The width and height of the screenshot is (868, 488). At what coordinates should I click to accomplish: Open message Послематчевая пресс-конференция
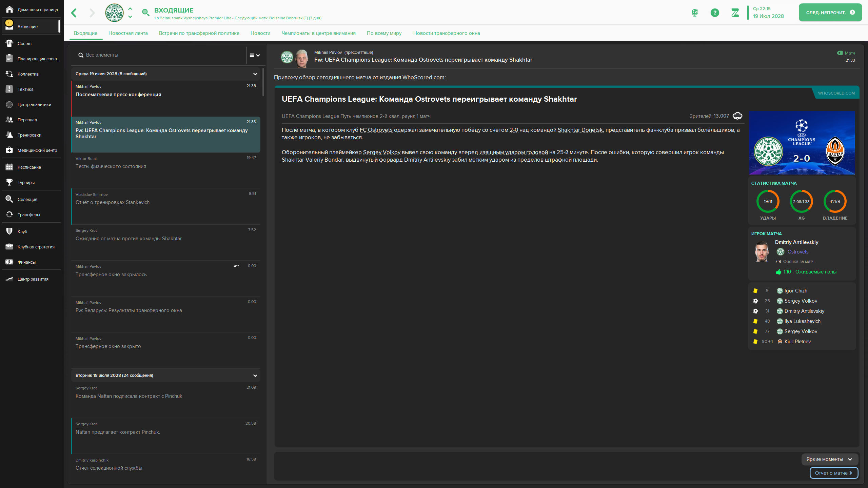tap(166, 98)
